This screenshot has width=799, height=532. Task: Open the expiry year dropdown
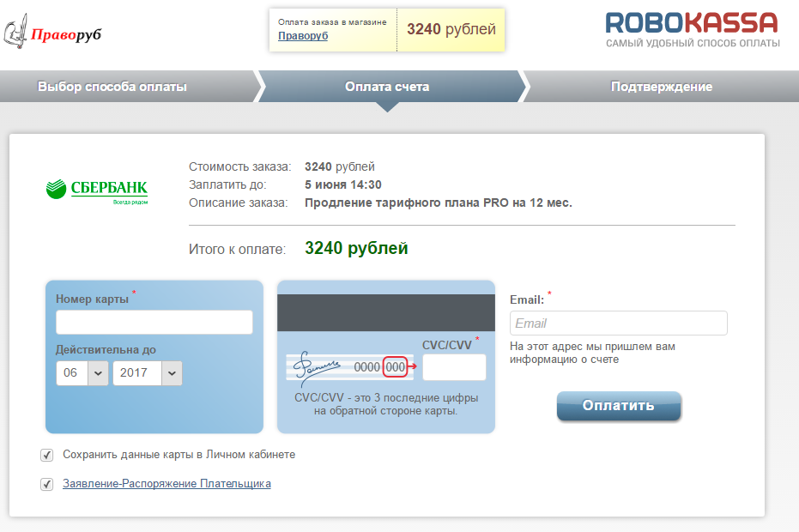(x=148, y=373)
